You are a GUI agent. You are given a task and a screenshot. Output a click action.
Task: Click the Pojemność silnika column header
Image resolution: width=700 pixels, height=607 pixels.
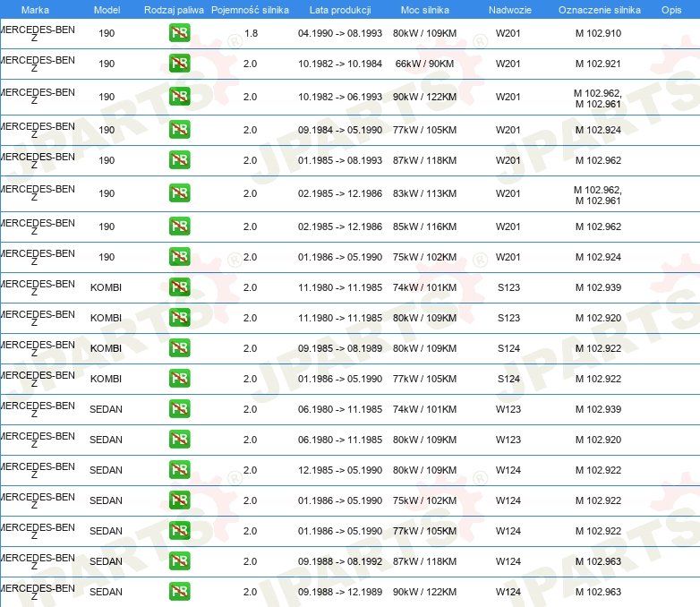tap(250, 10)
